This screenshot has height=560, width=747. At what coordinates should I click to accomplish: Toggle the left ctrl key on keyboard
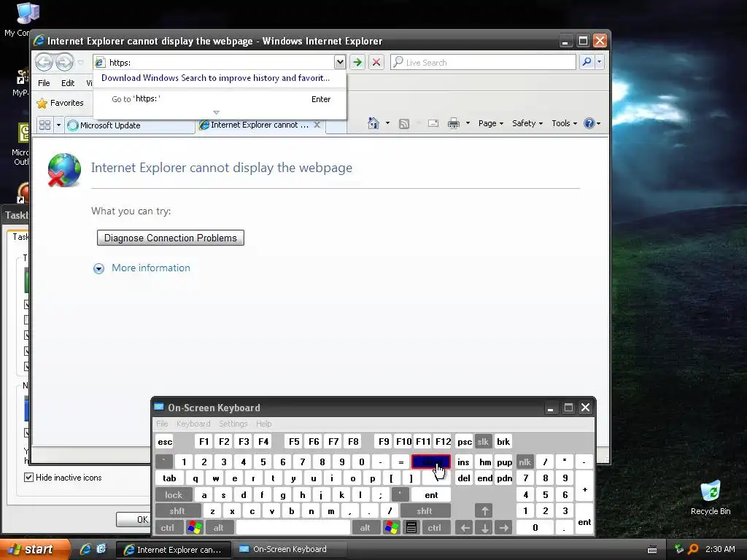168,528
